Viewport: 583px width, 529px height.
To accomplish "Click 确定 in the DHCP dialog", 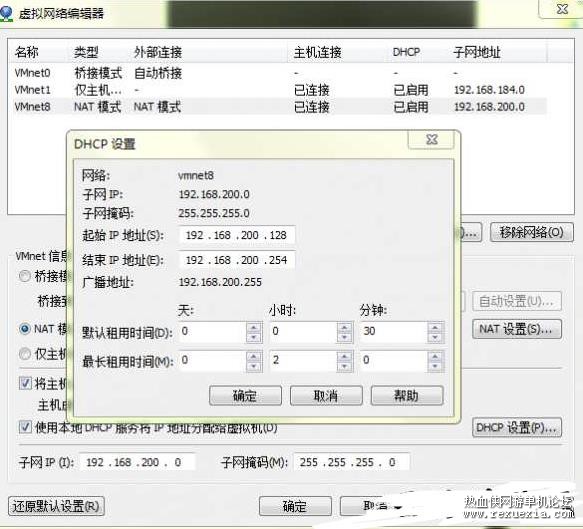I will 245,396.
